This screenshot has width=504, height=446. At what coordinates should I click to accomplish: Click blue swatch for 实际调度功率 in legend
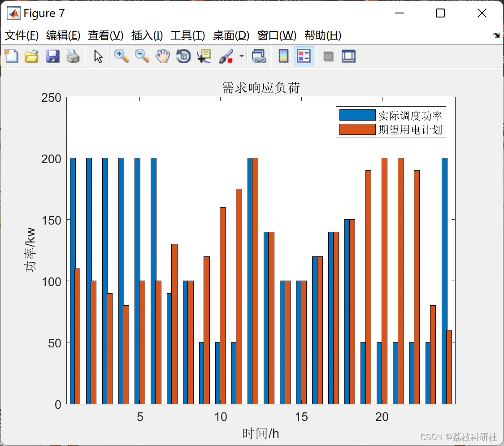pyautogui.click(x=357, y=115)
